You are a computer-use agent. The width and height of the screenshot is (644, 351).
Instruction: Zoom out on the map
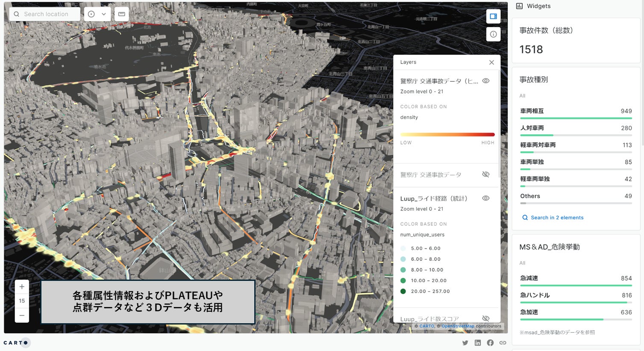coord(22,316)
